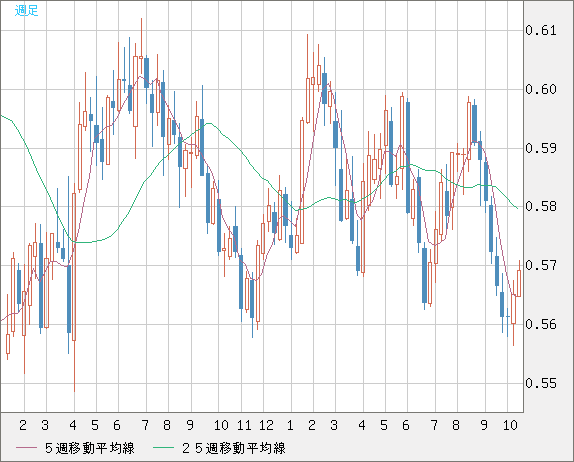Click the purple legend line for the 5-week average

point(26,448)
